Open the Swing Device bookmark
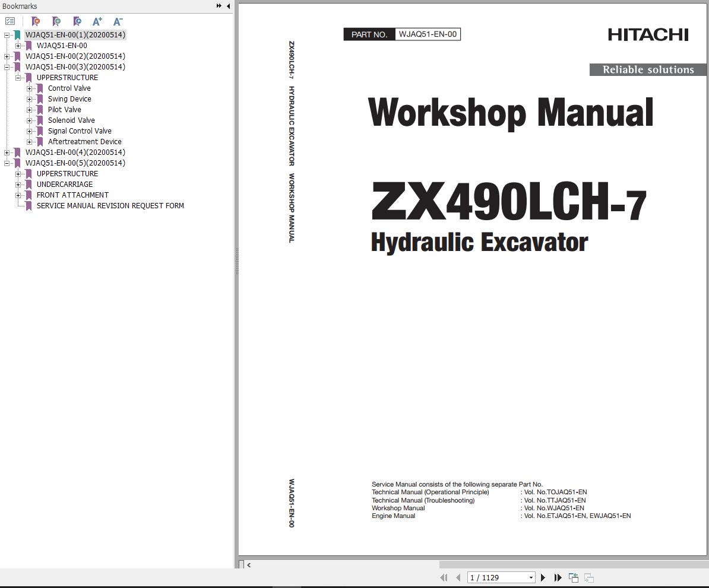 (69, 99)
